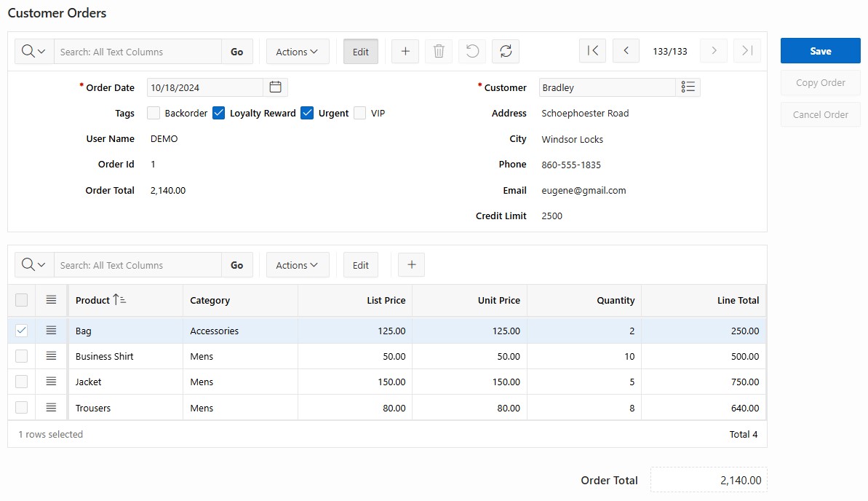Click the order items search text field
The height and width of the screenshot is (501, 868).
coord(138,265)
